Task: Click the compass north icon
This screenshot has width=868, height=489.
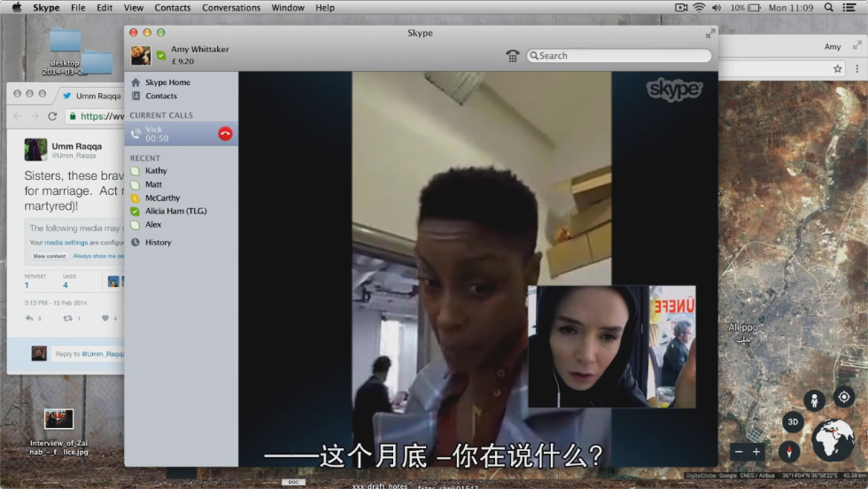Action: click(789, 451)
